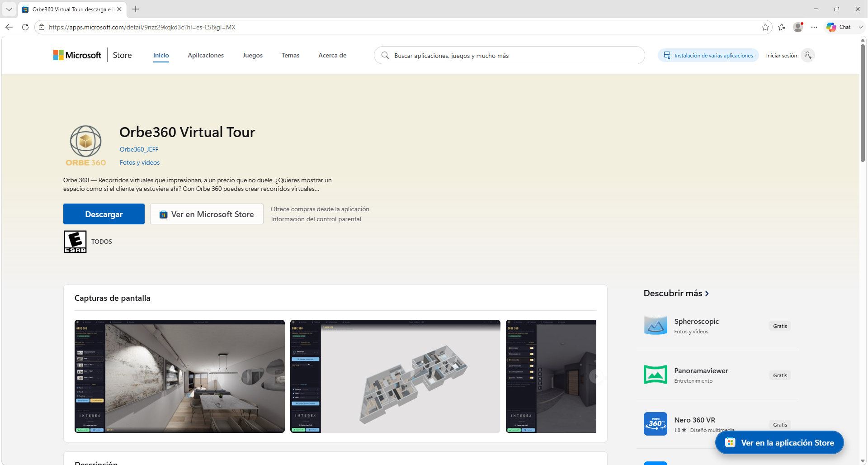Open the Acerca de tab
The width and height of the screenshot is (868, 465).
[x=332, y=55]
